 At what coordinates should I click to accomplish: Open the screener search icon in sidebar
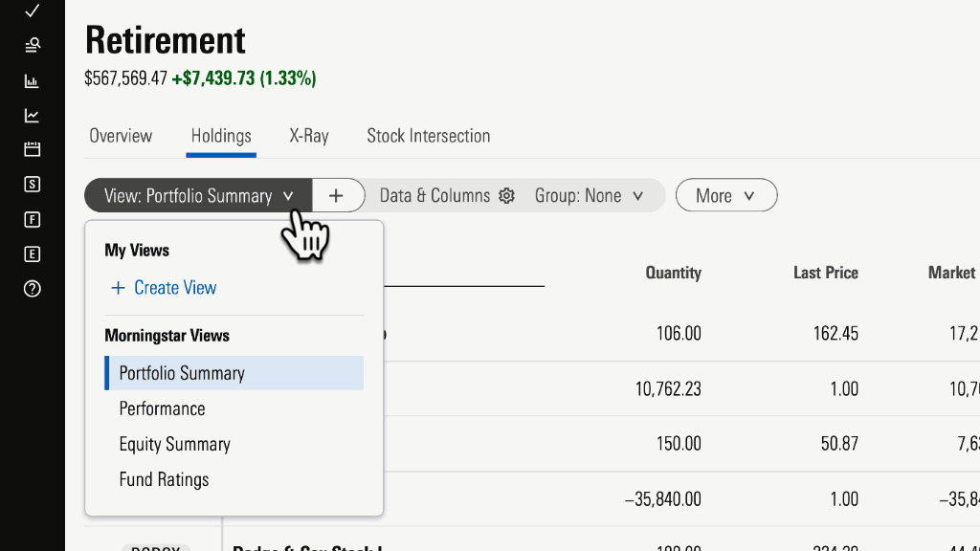coord(33,45)
